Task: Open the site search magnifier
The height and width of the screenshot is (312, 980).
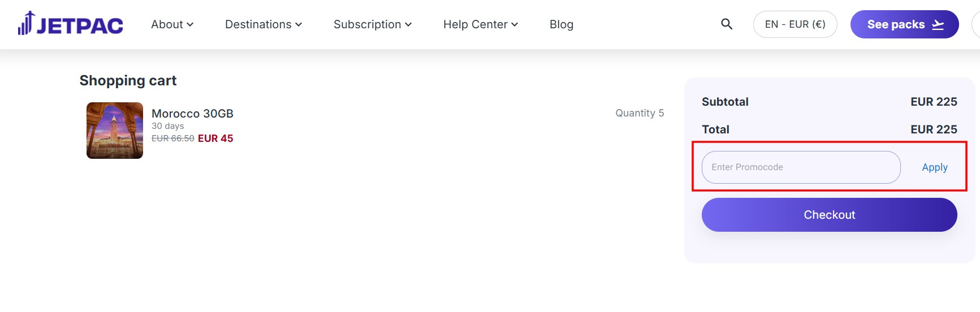Action: tap(727, 24)
